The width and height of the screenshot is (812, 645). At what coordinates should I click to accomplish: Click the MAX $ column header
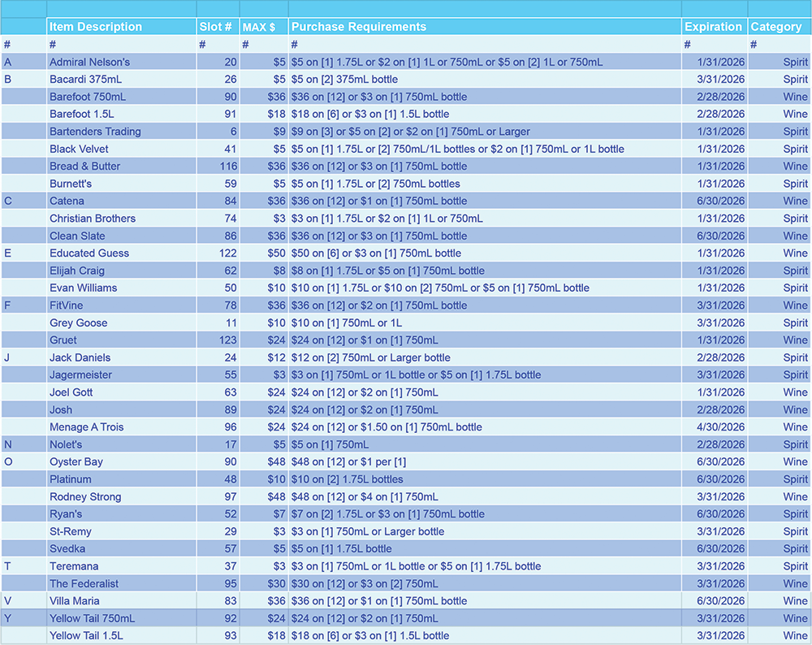pyautogui.click(x=261, y=27)
